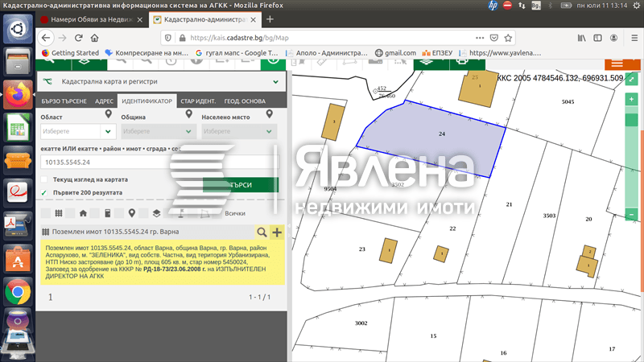Switch to the БЪРЗО ТЪРСЕНЕ tab
This screenshot has width=644, height=362.
[64, 101]
